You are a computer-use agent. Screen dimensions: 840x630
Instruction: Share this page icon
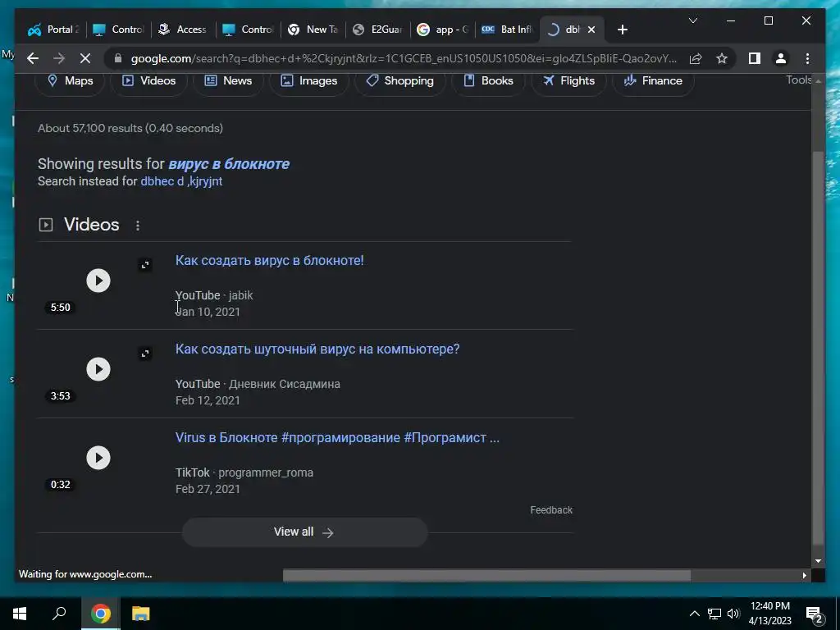tap(696, 58)
